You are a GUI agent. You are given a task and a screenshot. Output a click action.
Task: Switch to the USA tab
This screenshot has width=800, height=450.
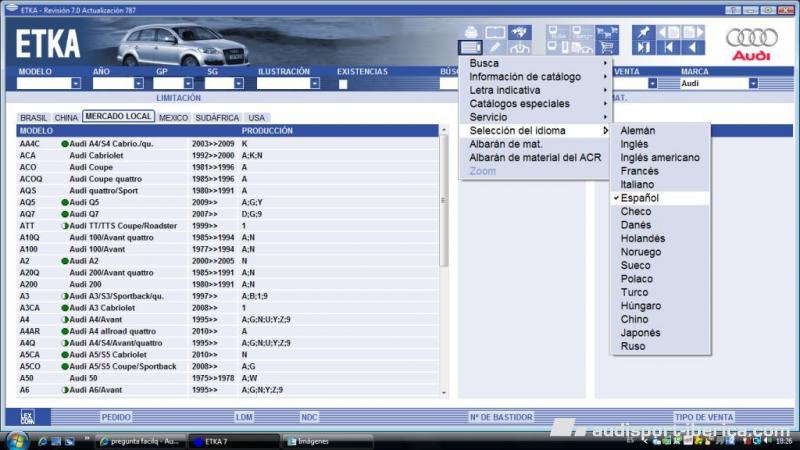click(257, 117)
